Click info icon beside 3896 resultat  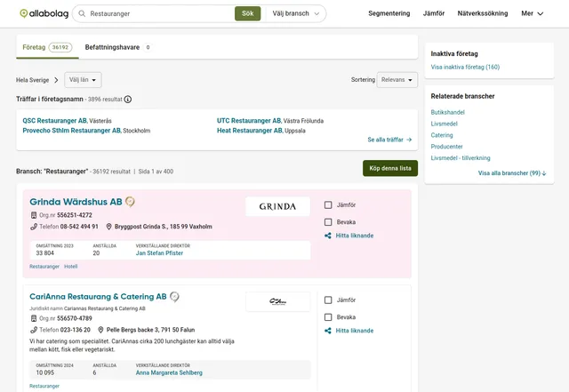pos(128,100)
